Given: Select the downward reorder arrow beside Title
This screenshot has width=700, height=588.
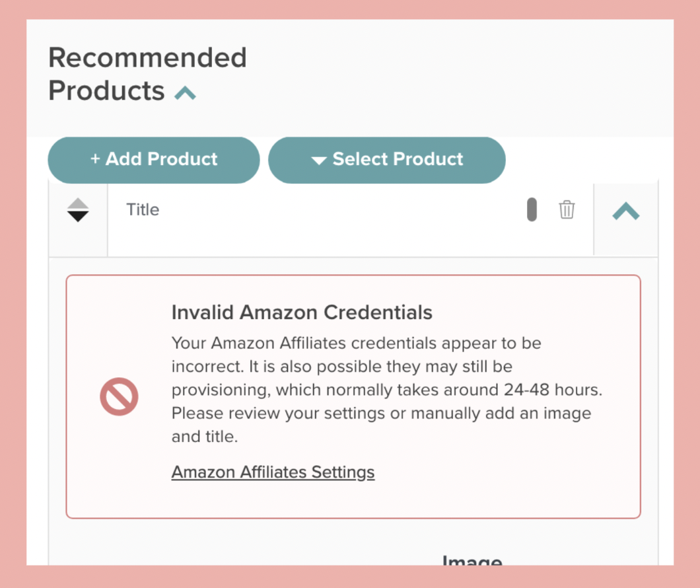Looking at the screenshot, I should pyautogui.click(x=77, y=215).
